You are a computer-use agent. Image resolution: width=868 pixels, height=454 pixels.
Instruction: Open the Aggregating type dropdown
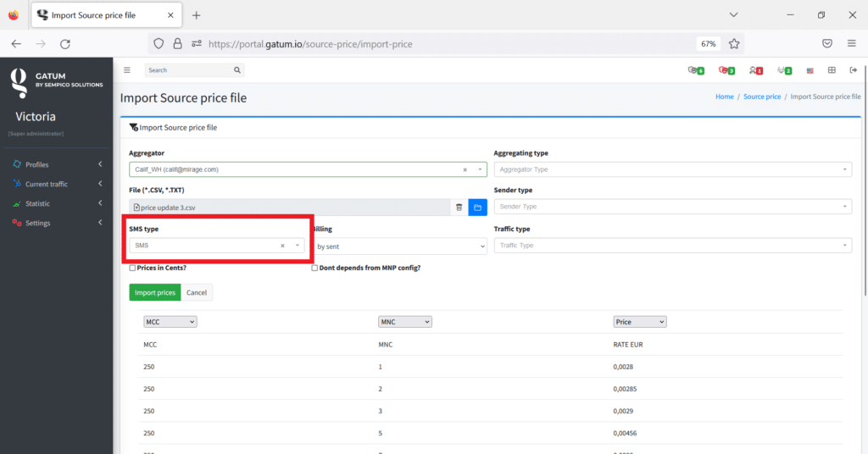tap(672, 169)
